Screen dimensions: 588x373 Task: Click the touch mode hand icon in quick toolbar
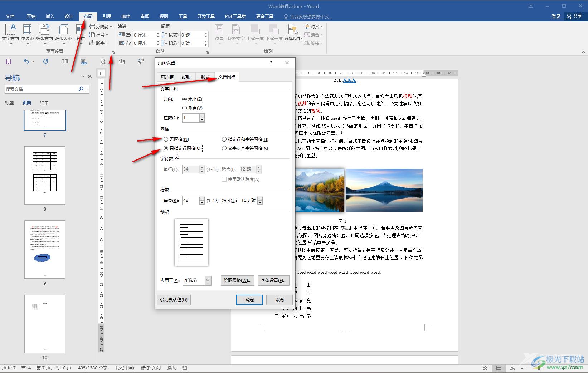[122, 62]
